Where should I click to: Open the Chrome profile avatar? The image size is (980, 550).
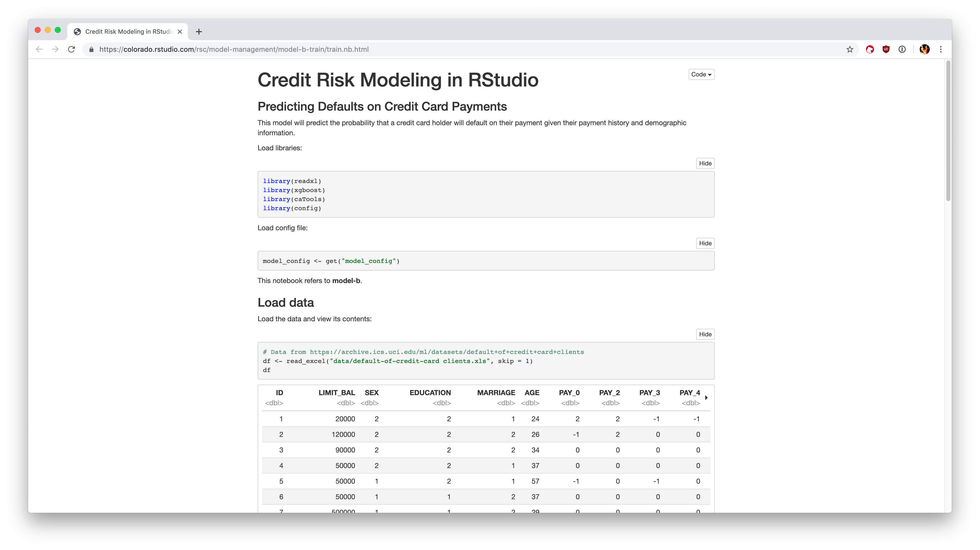pyautogui.click(x=925, y=49)
